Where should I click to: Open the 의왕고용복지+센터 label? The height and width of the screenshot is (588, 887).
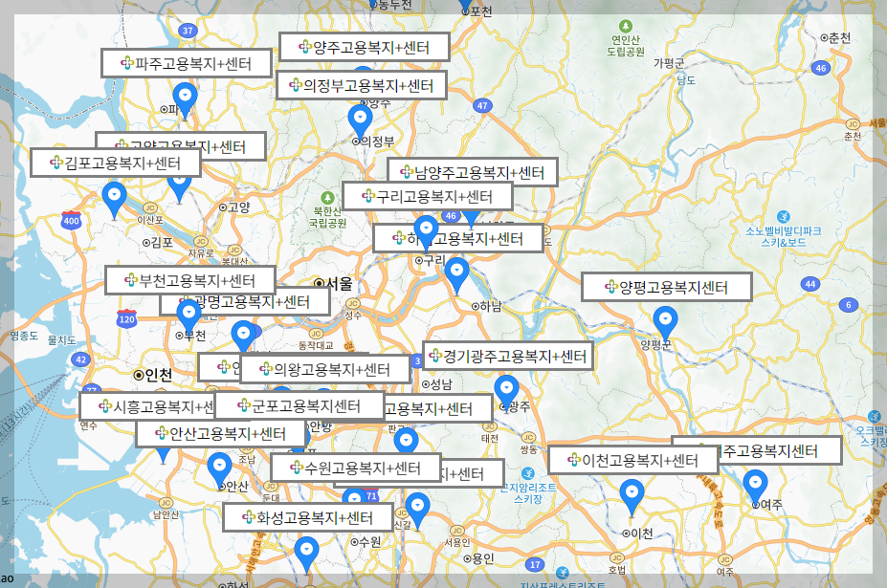point(325,369)
